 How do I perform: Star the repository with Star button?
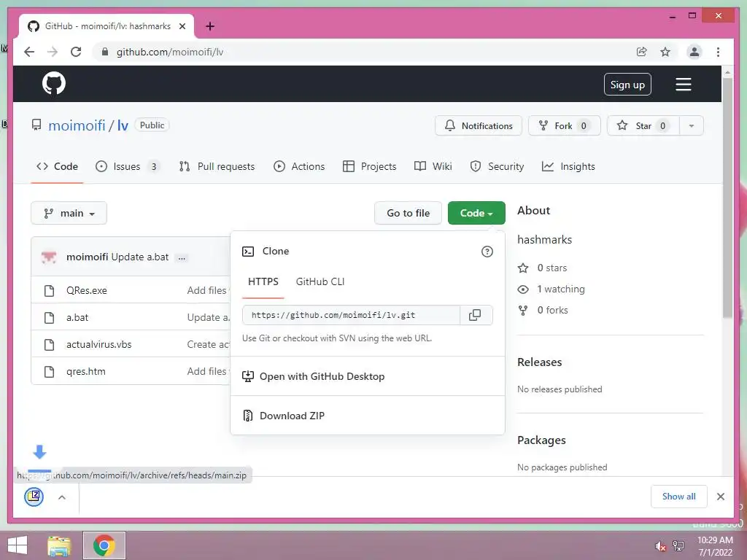tap(643, 125)
